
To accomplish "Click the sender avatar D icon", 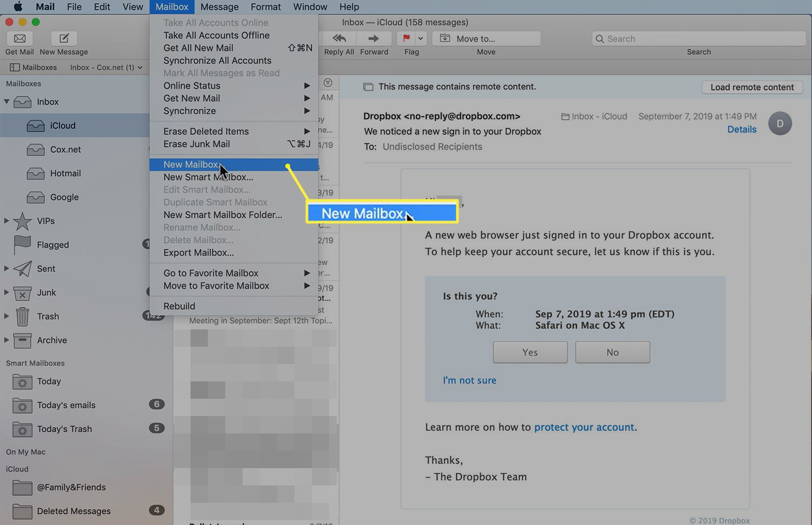I will (x=780, y=124).
